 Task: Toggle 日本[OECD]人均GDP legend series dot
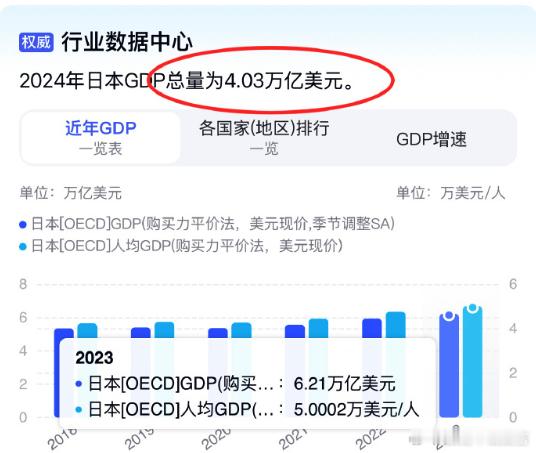pyautogui.click(x=23, y=247)
